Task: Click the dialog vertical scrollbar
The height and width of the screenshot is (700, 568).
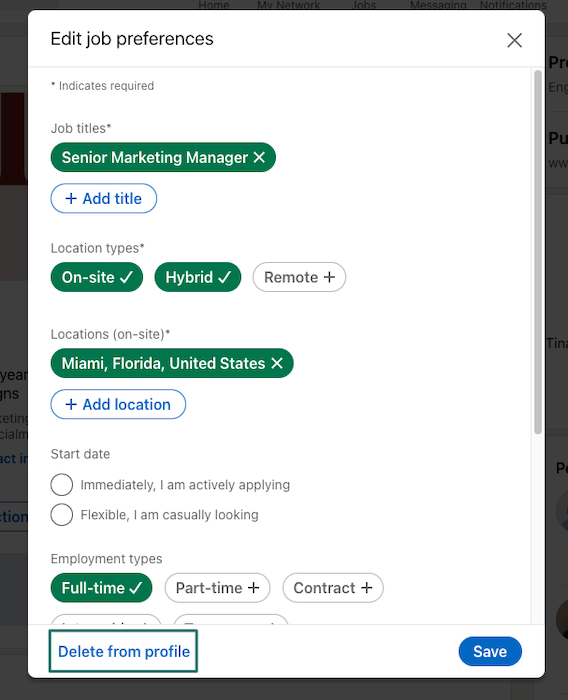Action: [538, 251]
